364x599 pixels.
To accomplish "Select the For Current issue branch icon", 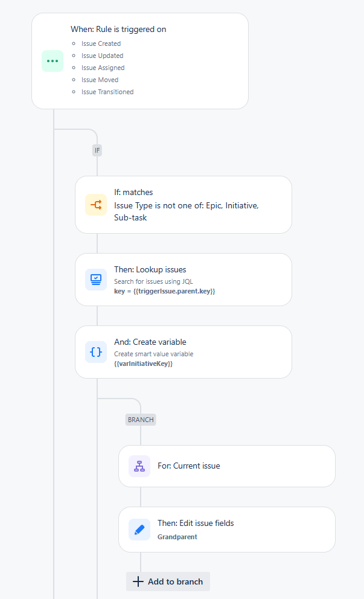I will 139,466.
